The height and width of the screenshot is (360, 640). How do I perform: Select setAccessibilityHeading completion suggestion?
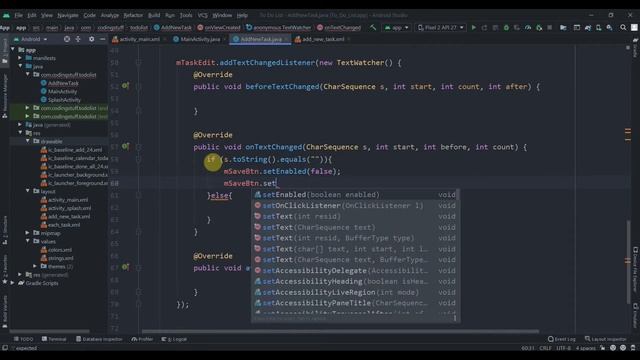click(x=355, y=281)
